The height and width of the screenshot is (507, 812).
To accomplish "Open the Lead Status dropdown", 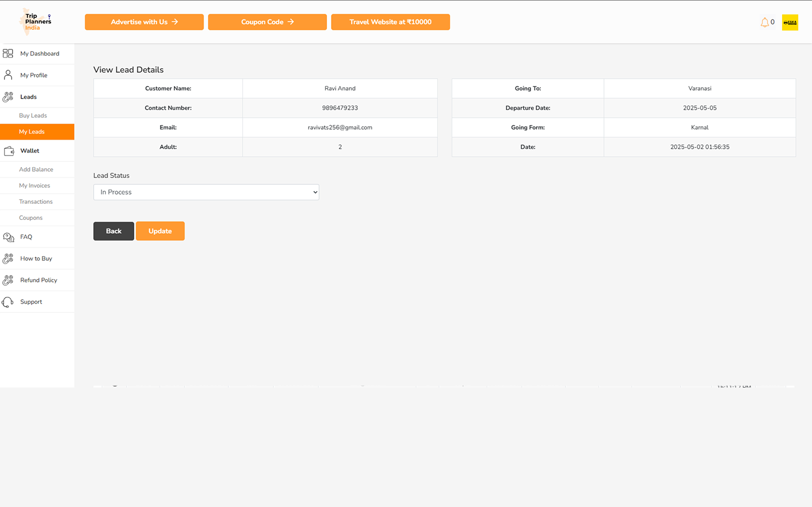I will click(x=206, y=192).
